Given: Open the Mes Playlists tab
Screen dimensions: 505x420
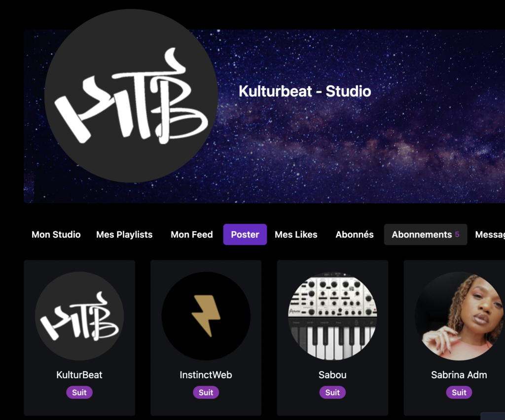Looking at the screenshot, I should (124, 235).
